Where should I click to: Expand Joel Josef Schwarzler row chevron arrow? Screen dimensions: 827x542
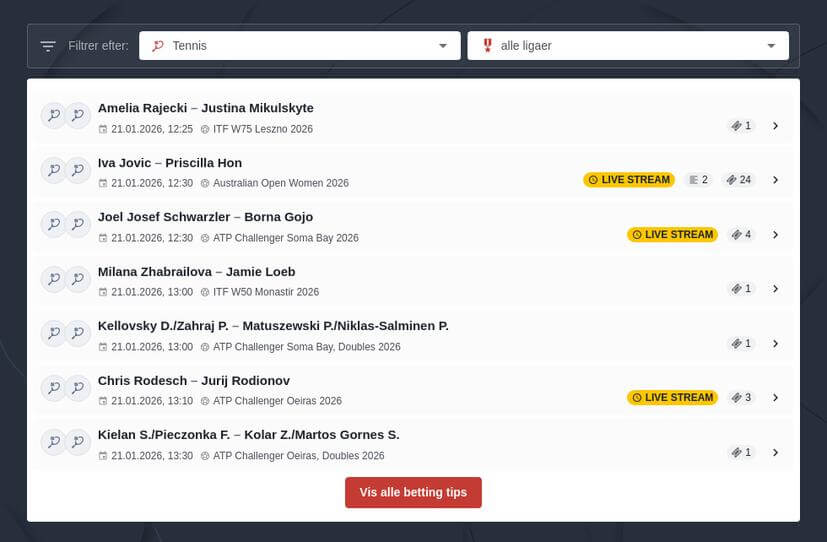pos(775,235)
